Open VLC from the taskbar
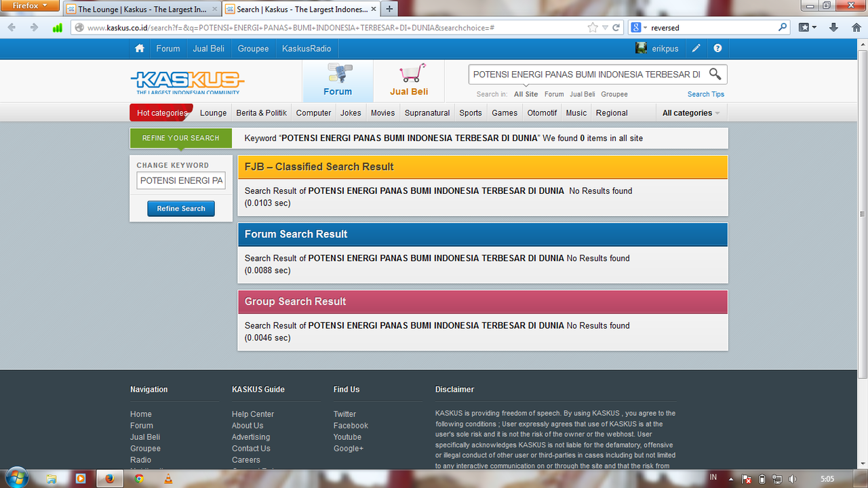Image resolution: width=868 pixels, height=488 pixels. 169,479
